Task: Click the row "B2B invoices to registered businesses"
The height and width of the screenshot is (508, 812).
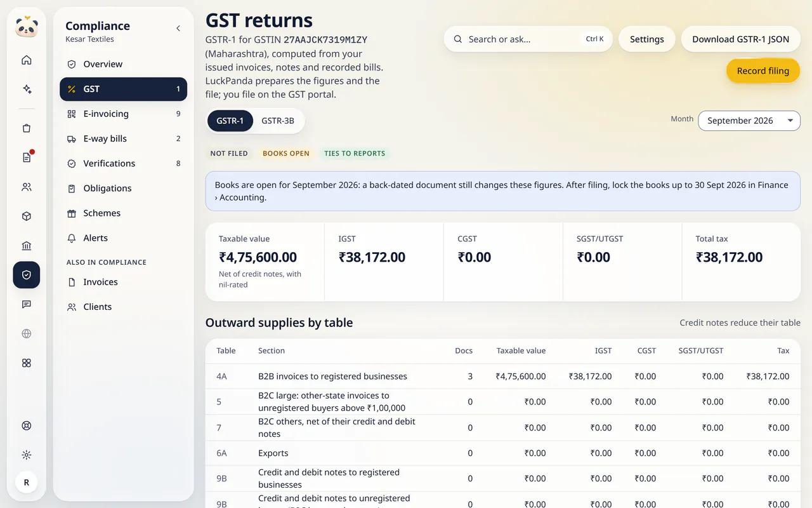Action: [503, 377]
